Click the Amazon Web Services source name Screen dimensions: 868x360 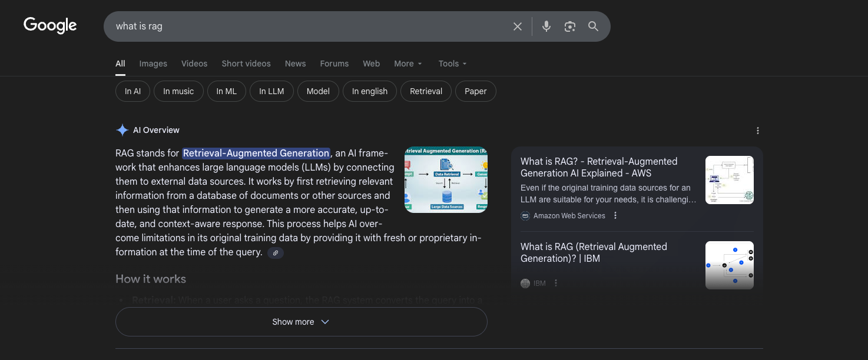[x=569, y=216]
